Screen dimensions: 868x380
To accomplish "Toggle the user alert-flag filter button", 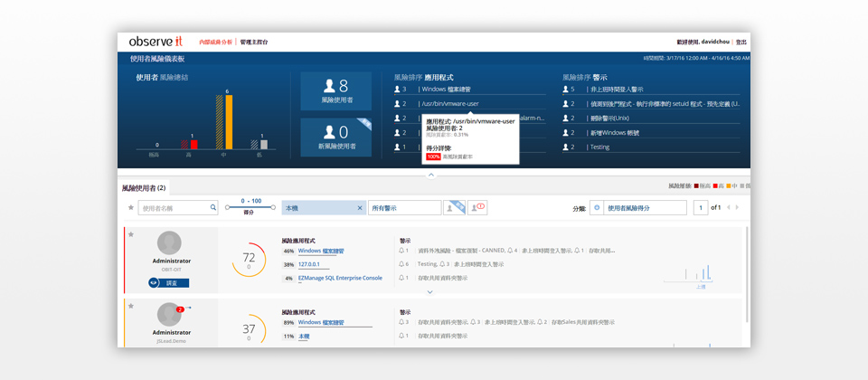I will click(477, 208).
